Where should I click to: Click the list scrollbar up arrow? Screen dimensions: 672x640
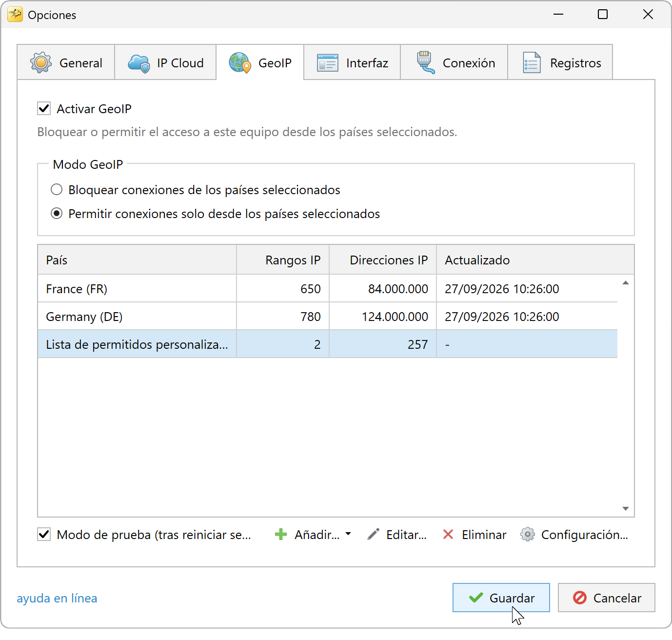tap(626, 283)
